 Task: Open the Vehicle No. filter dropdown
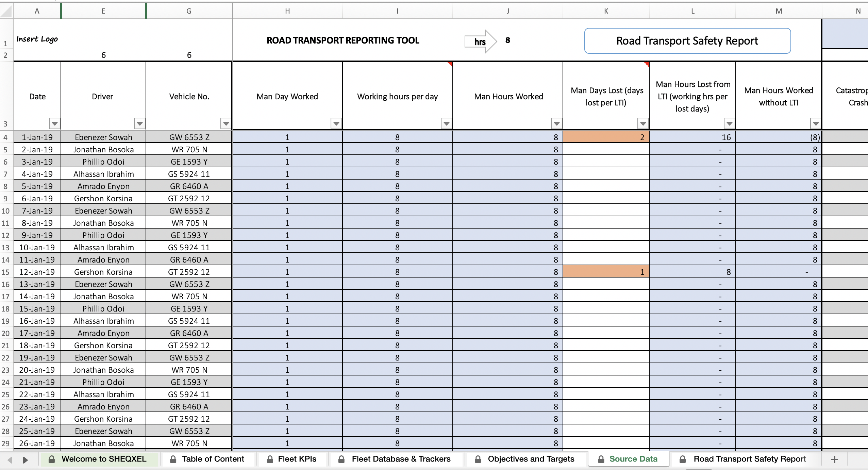pos(226,123)
